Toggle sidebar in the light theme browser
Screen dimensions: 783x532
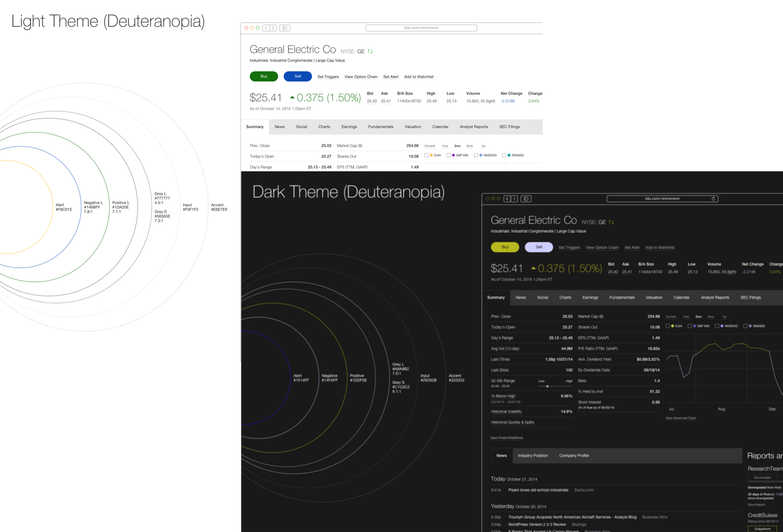(285, 28)
